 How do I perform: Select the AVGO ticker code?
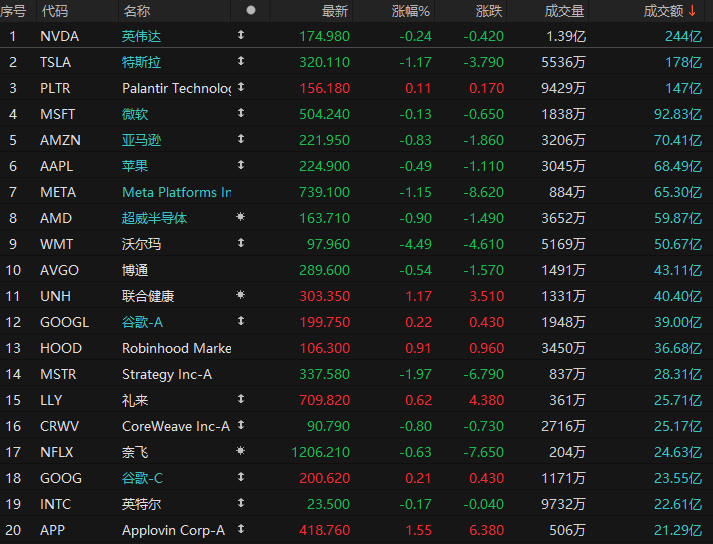60,270
